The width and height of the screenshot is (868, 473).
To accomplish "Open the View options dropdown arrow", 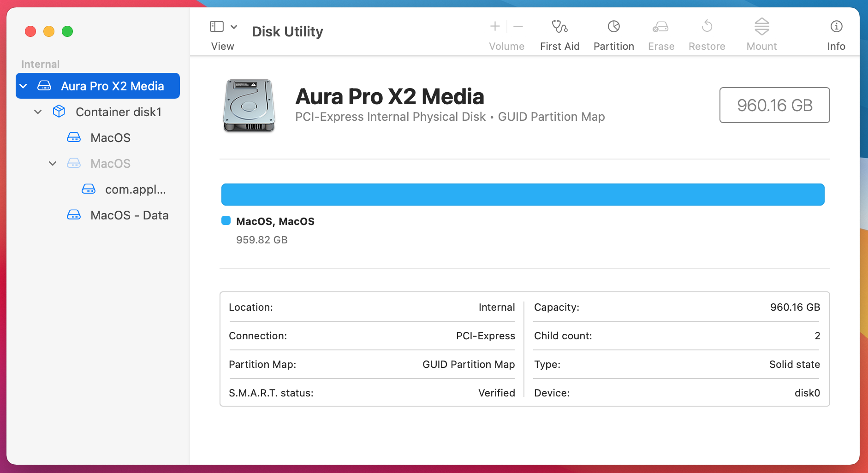I will (x=234, y=27).
